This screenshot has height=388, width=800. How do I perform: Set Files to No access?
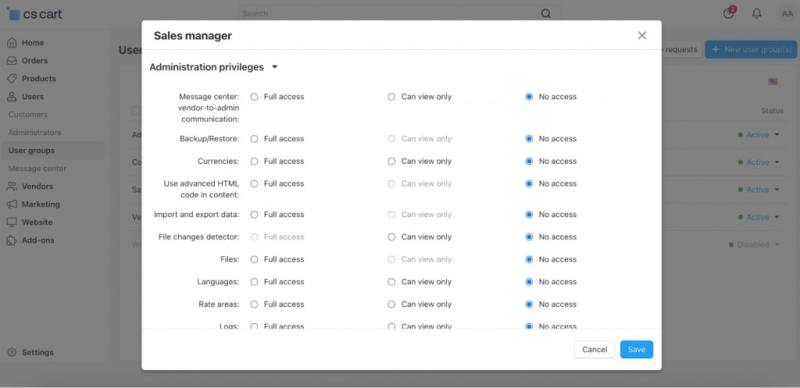(x=529, y=259)
